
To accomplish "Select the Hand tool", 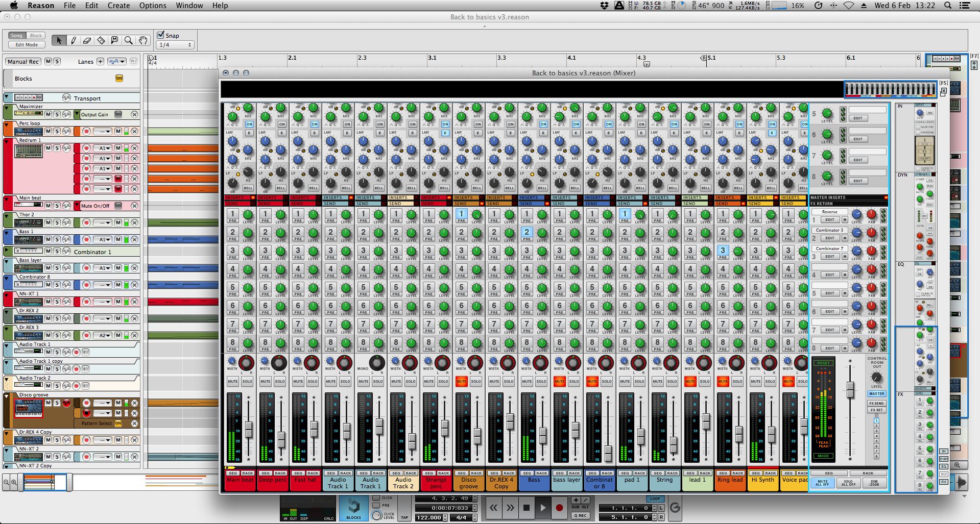I will pyautogui.click(x=143, y=40).
